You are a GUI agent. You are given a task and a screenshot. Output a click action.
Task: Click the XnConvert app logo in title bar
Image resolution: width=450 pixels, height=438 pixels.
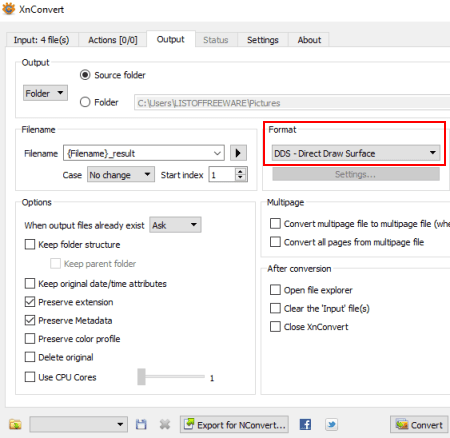tap(9, 9)
